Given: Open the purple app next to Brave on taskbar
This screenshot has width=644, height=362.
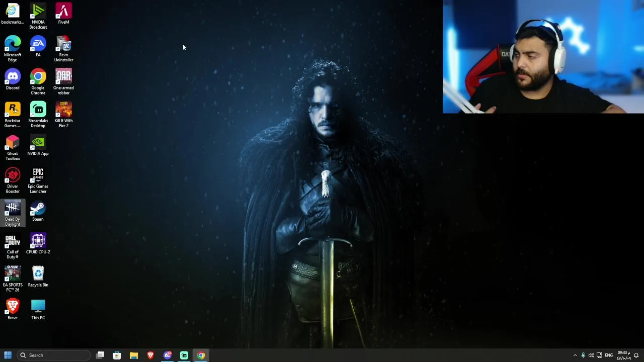Looking at the screenshot, I should [168, 355].
